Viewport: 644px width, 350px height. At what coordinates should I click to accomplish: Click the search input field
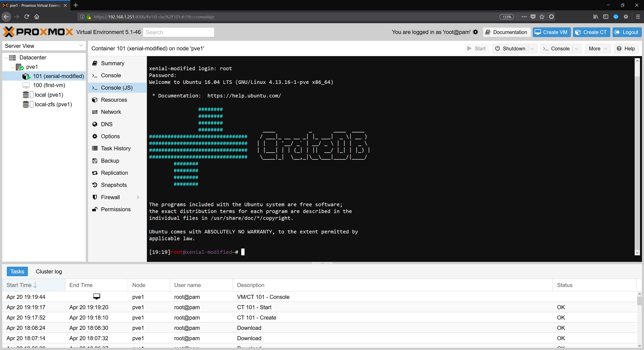[179, 32]
